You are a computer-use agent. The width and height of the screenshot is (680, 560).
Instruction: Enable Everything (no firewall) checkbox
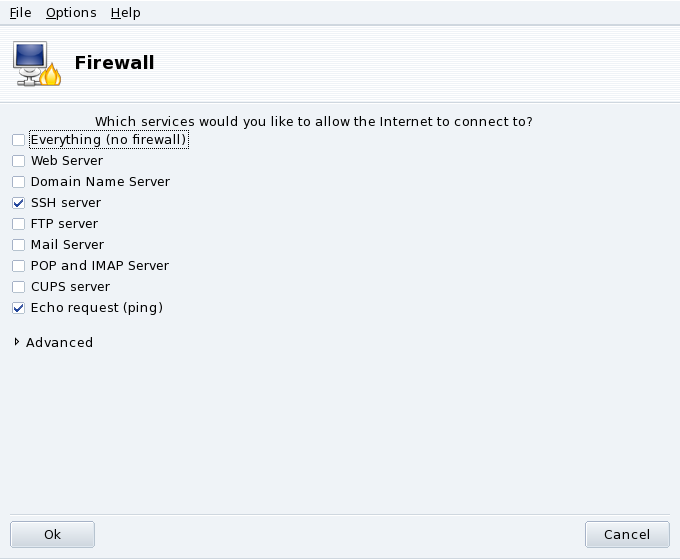click(x=18, y=140)
